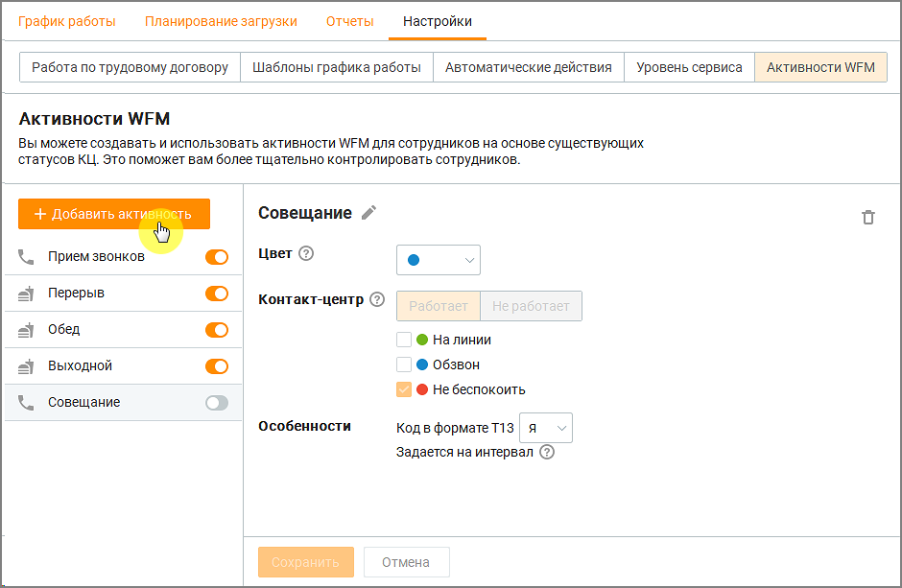Open help icon next to Задается на интервал

click(547, 453)
